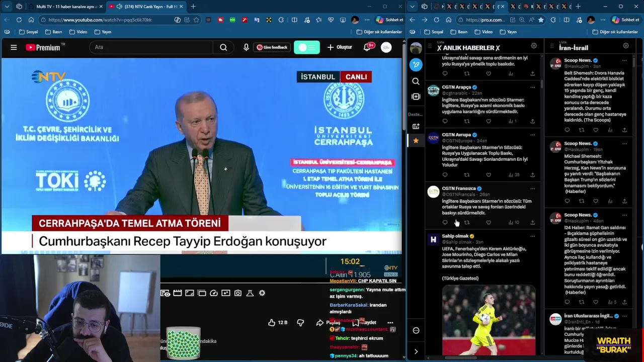644x362 pixels.
Task: Click the Oluştur create button
Action: (340, 47)
